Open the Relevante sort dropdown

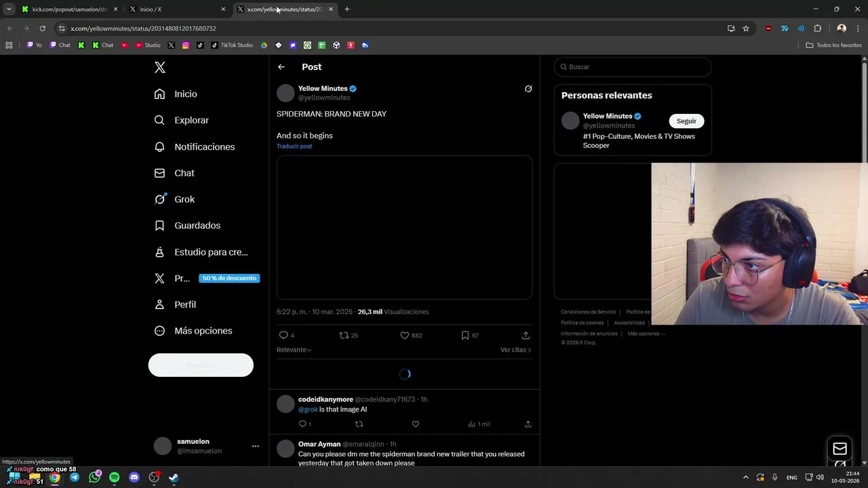pyautogui.click(x=294, y=350)
